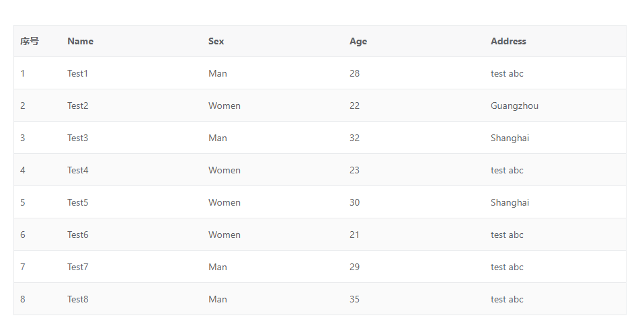The height and width of the screenshot is (332, 644).
Task: Select the Test4 name cell
Action: [x=77, y=170]
